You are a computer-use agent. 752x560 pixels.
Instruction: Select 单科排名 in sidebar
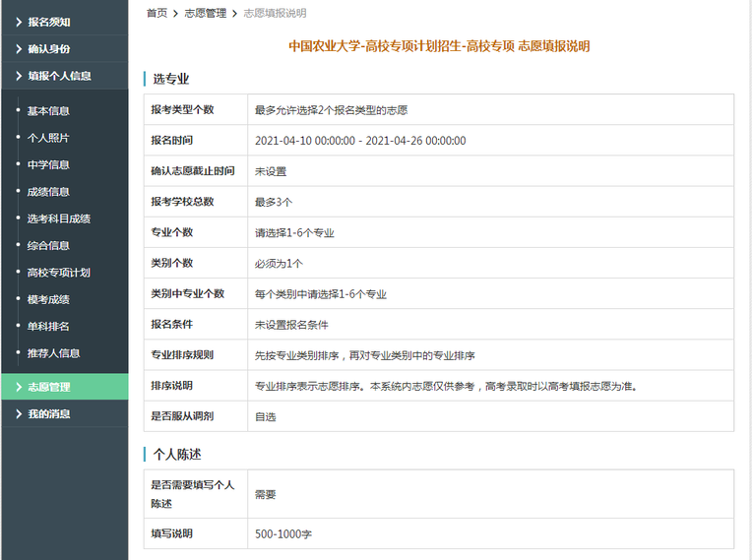[x=48, y=327]
